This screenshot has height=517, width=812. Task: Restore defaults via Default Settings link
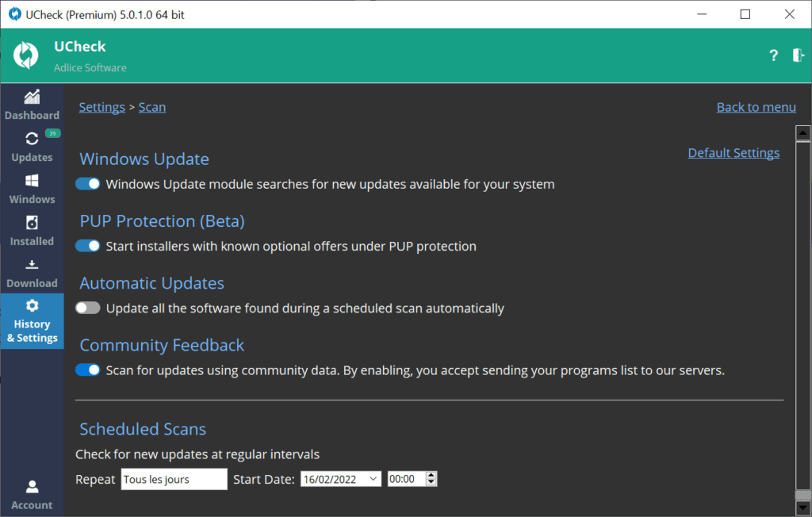[733, 153]
